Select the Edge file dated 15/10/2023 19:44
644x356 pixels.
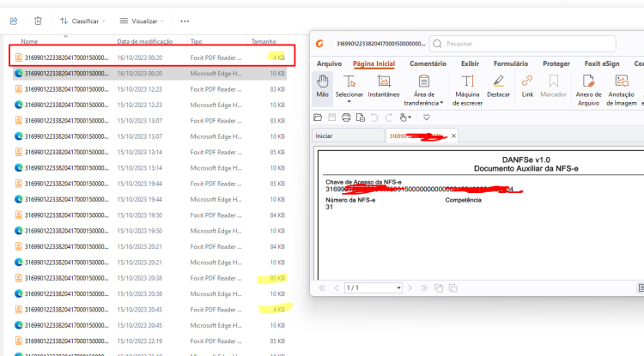[149, 199]
